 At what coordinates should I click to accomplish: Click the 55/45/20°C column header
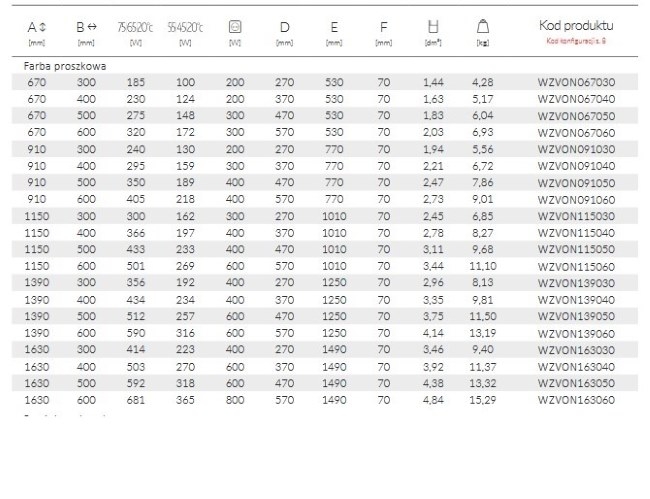(x=185, y=28)
